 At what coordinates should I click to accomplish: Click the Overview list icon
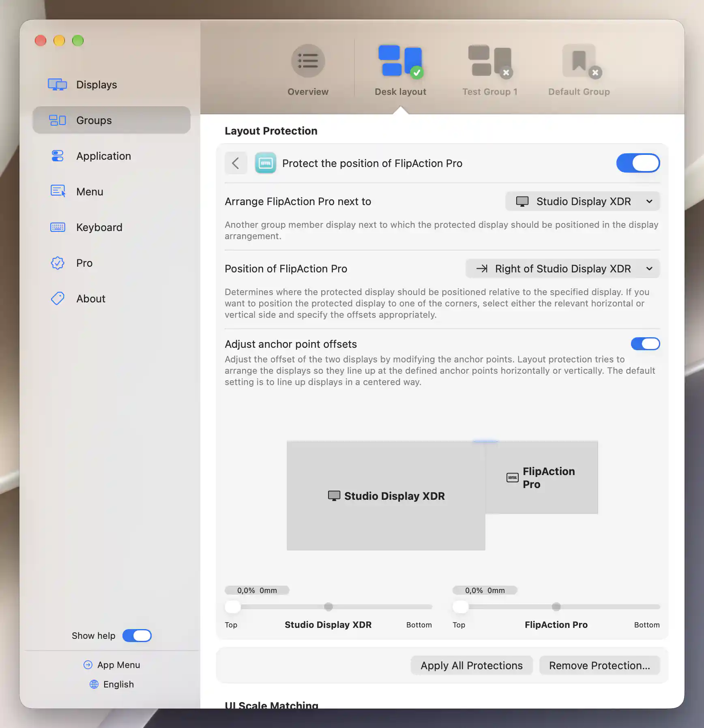(308, 61)
